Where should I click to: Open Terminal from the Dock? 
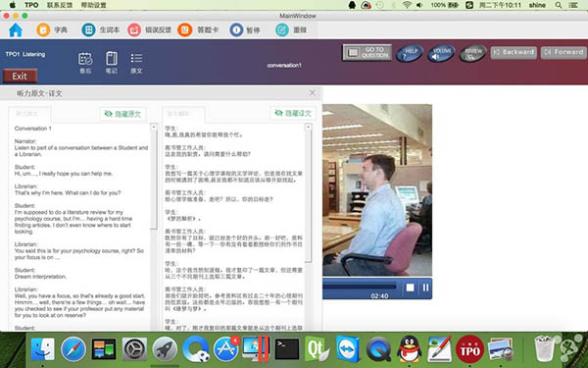(287, 349)
